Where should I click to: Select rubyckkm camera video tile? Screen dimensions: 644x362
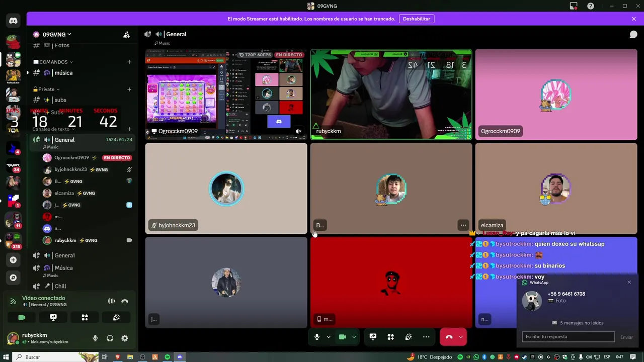[x=391, y=94]
